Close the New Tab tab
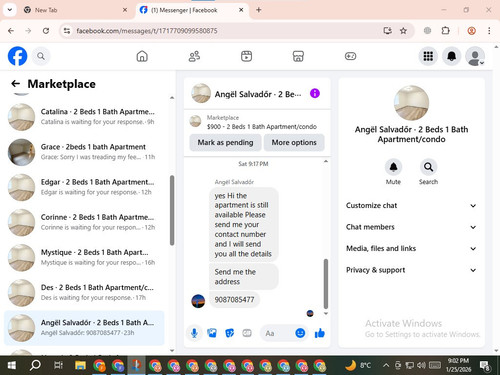Image resolution: width=500 pixels, height=375 pixels. (x=125, y=10)
